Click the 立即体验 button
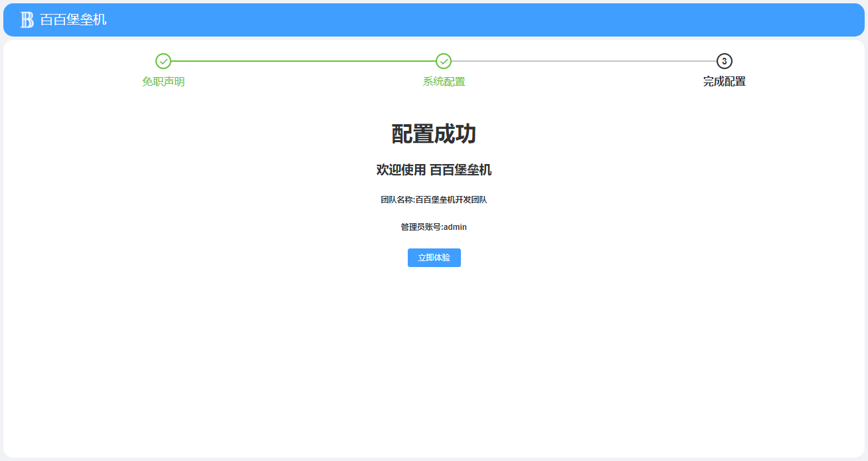Screen dimensions: 868x461 pos(434,258)
